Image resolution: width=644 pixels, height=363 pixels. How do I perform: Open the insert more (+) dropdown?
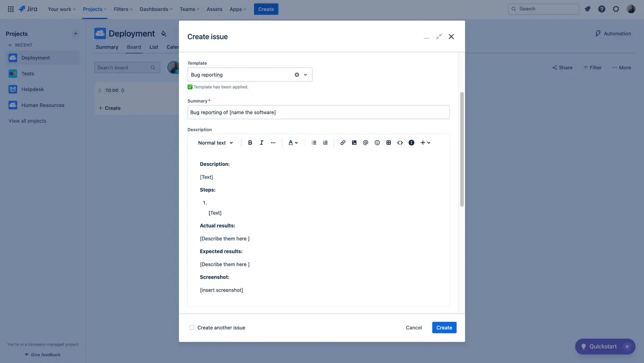click(425, 143)
